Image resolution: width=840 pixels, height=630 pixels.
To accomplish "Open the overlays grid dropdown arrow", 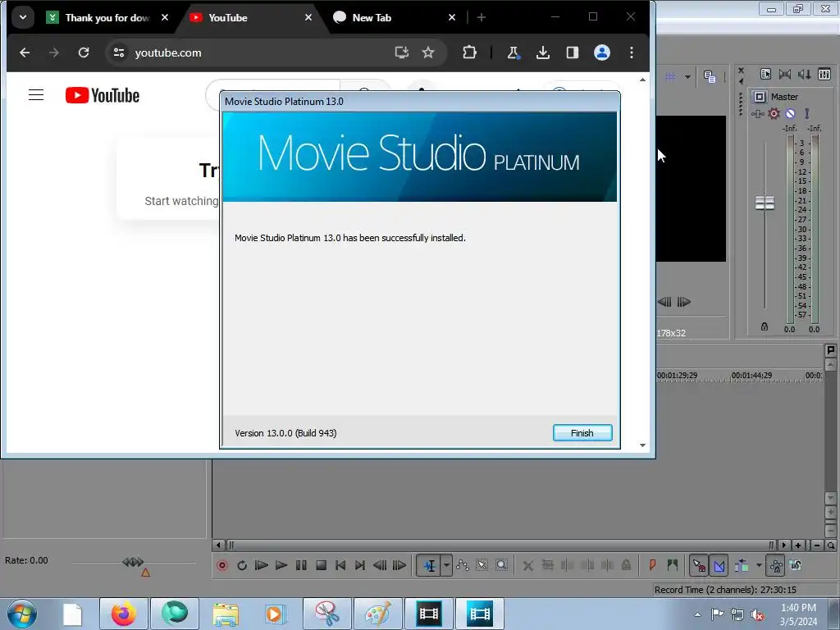I will pyautogui.click(x=687, y=76).
